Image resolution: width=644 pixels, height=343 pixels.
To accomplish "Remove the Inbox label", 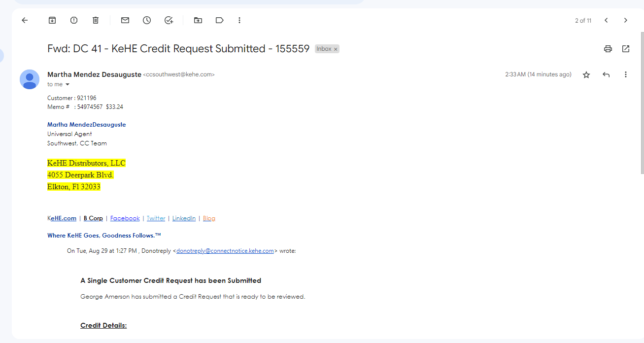I will tap(336, 49).
